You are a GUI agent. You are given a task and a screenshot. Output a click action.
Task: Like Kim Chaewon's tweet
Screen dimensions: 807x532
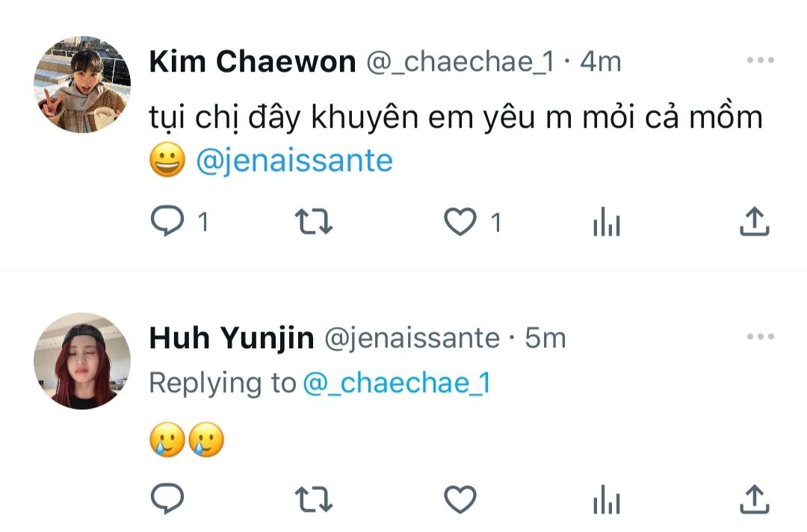460,222
